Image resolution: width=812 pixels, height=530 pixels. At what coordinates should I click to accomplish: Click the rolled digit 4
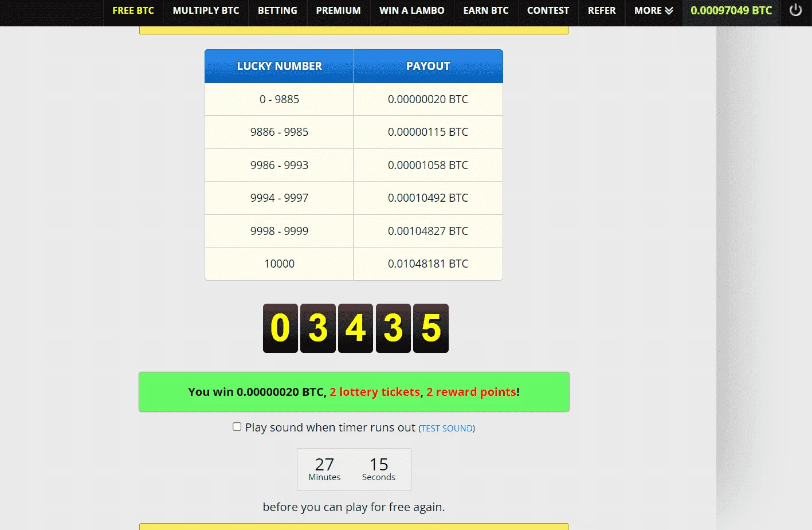[355, 328]
